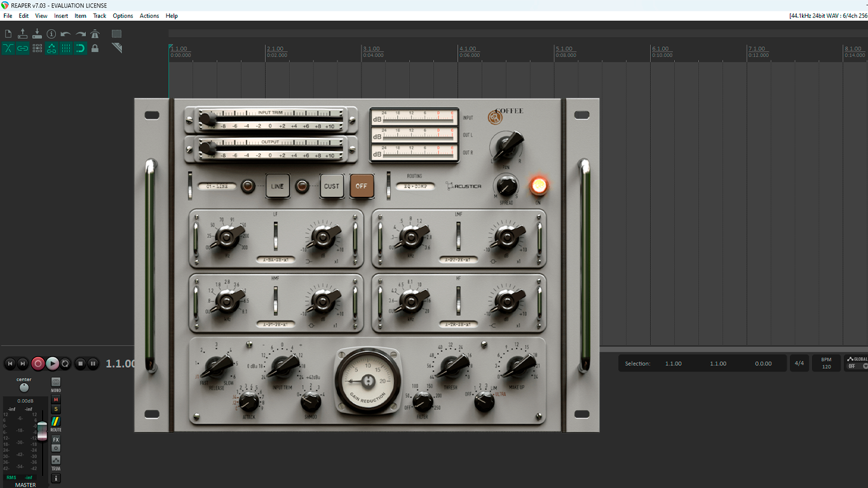Click the Play transport button

coord(52,363)
